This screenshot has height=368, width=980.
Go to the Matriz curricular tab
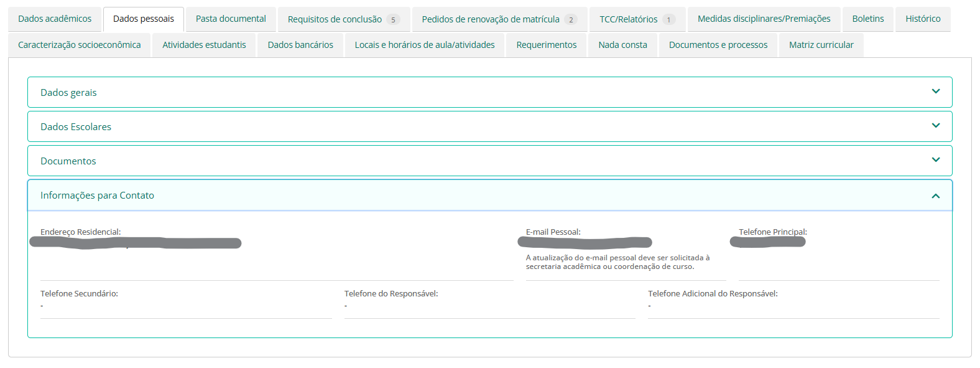pyautogui.click(x=821, y=45)
